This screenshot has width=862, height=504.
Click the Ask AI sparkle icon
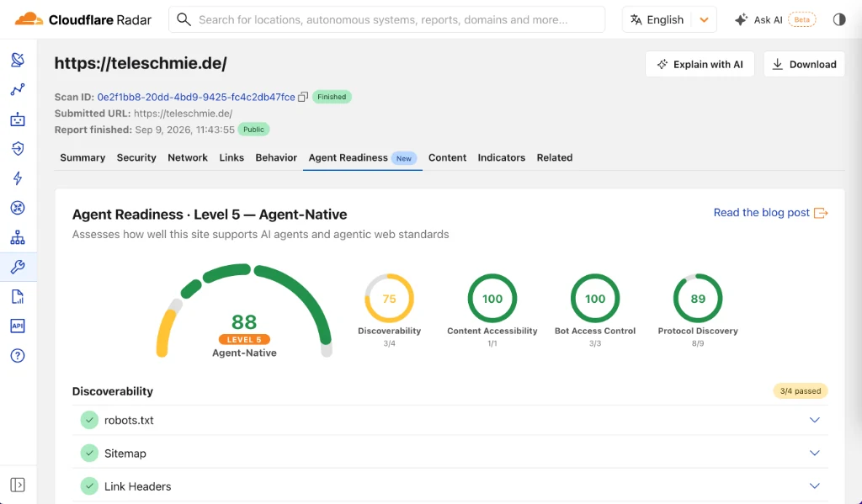click(x=741, y=20)
